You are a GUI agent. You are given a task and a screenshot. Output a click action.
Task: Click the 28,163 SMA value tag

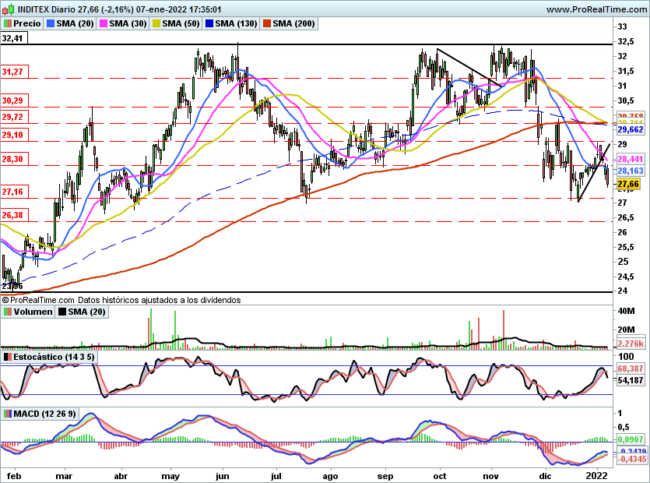pos(631,171)
